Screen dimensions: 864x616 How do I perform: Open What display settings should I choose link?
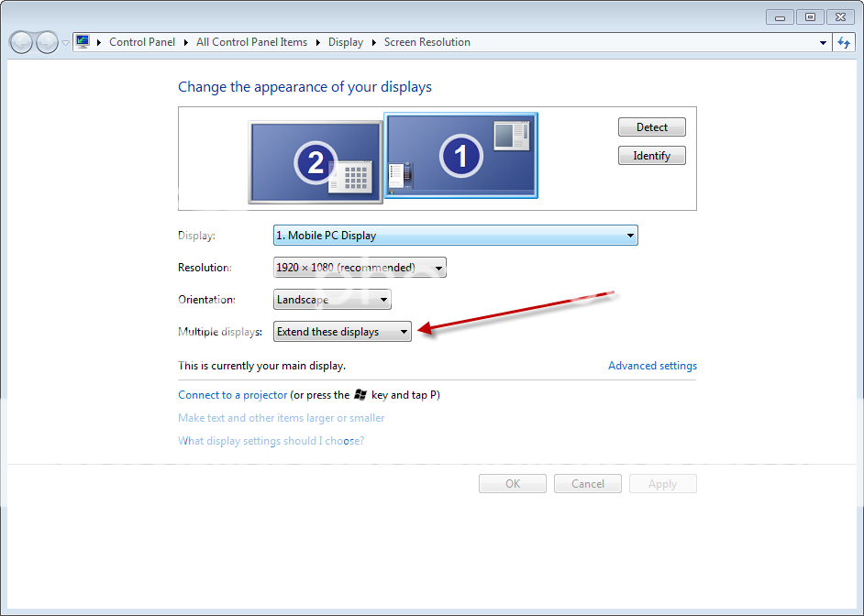(x=271, y=441)
